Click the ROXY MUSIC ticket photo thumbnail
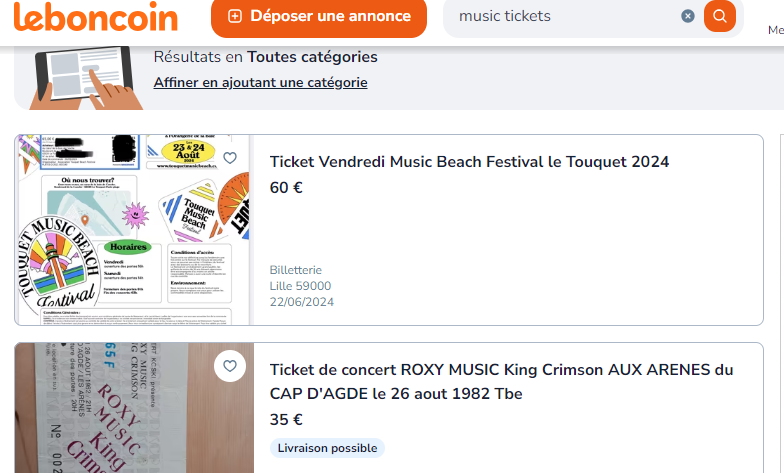This screenshot has height=473, width=784. coord(134,410)
